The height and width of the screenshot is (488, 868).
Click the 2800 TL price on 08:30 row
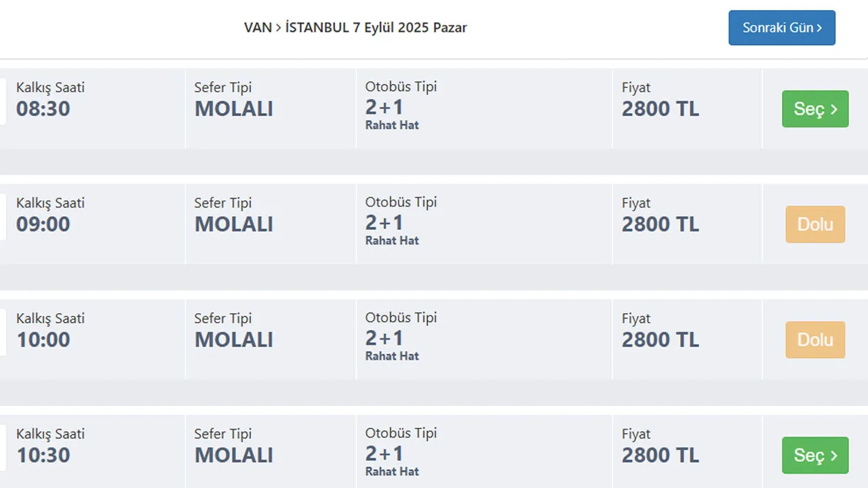pyautogui.click(x=660, y=109)
